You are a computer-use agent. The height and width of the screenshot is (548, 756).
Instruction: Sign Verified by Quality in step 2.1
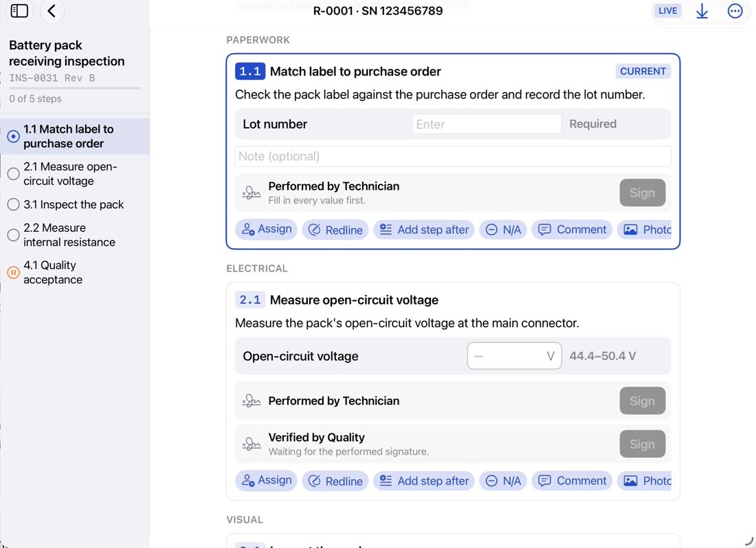click(x=642, y=444)
